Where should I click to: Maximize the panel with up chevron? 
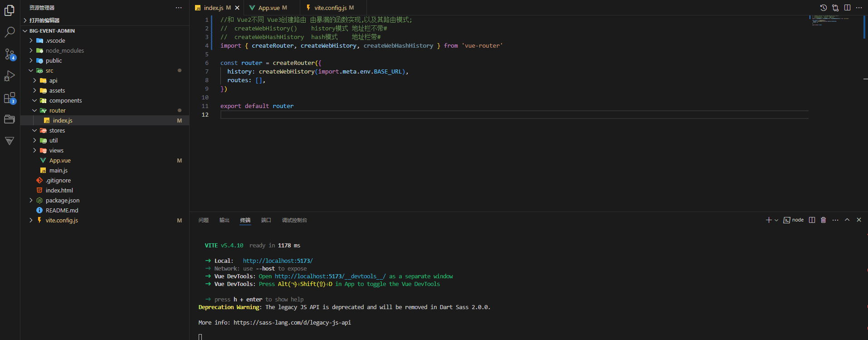pos(847,220)
